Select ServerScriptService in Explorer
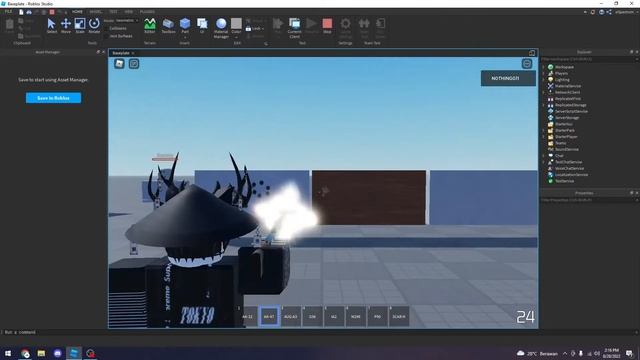Image resolution: width=640 pixels, height=360 pixels. 571,111
